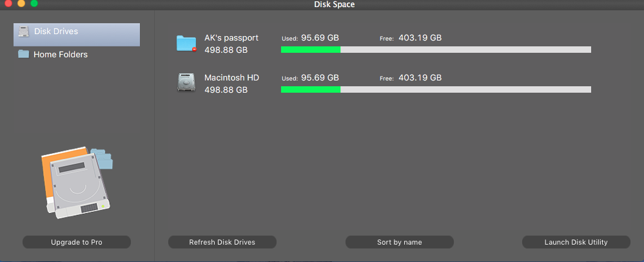The width and height of the screenshot is (644, 262).
Task: Click the yellow minimize window button
Action: point(21,4)
